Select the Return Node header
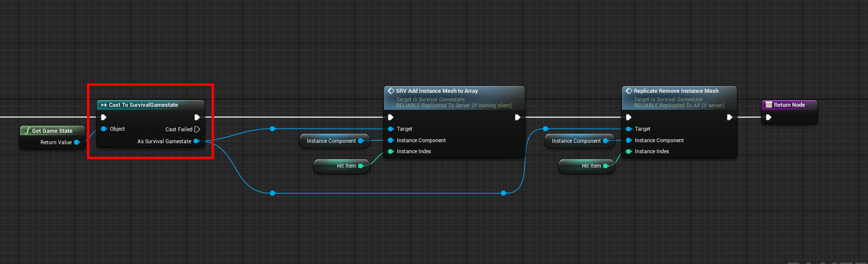 tap(789, 105)
